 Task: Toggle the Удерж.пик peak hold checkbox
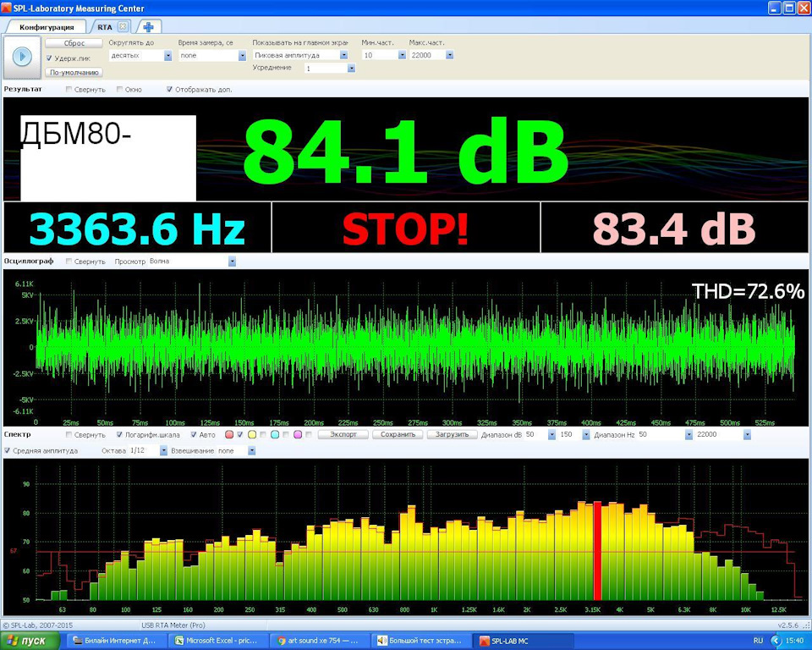[x=49, y=58]
